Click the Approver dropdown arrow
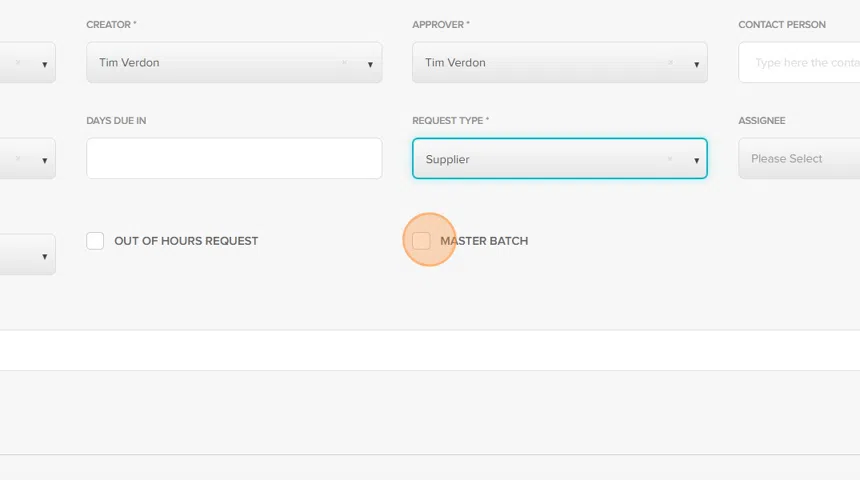 696,64
